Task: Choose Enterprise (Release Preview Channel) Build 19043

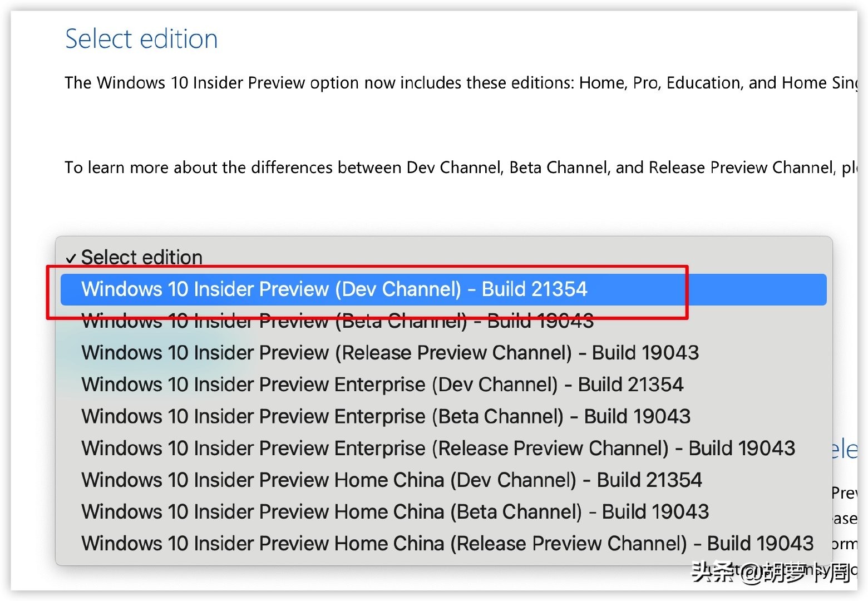Action: coord(438,448)
